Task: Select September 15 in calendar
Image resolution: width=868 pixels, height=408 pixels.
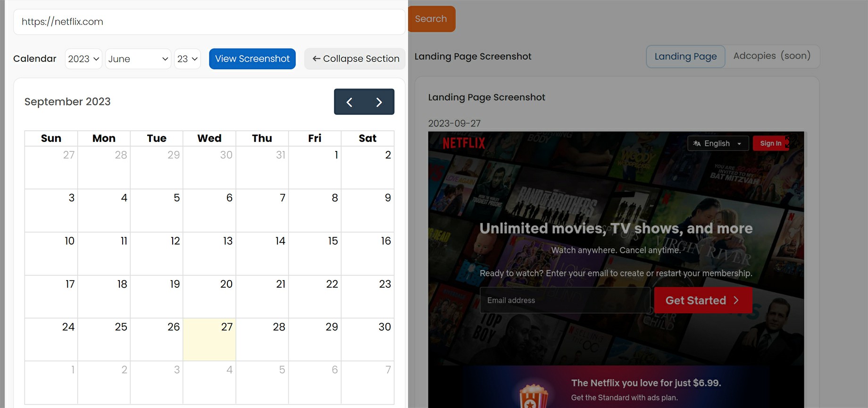Action: tap(315, 254)
